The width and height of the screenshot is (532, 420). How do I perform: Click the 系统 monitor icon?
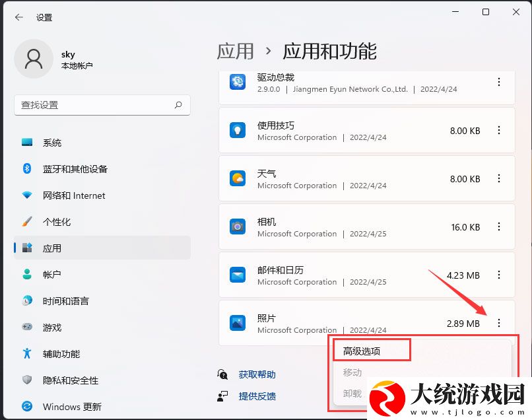[27, 142]
